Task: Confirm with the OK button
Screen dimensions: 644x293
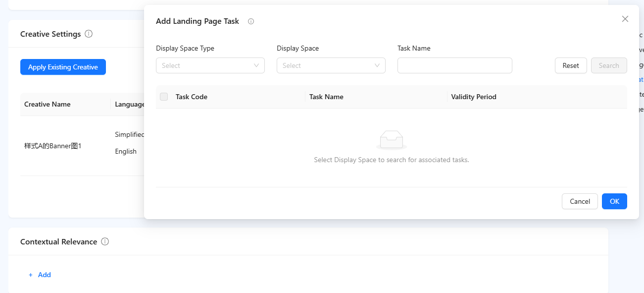Action: click(614, 201)
